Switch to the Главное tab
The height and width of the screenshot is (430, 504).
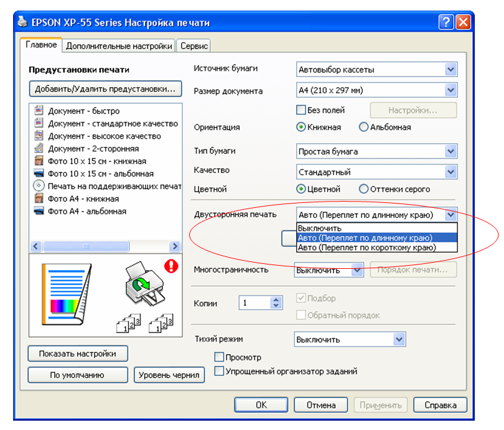click(x=41, y=45)
